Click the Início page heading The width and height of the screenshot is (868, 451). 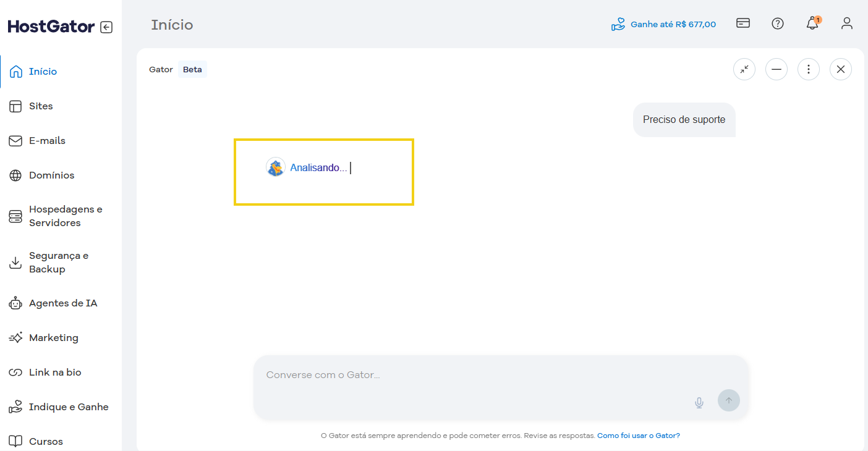click(172, 25)
